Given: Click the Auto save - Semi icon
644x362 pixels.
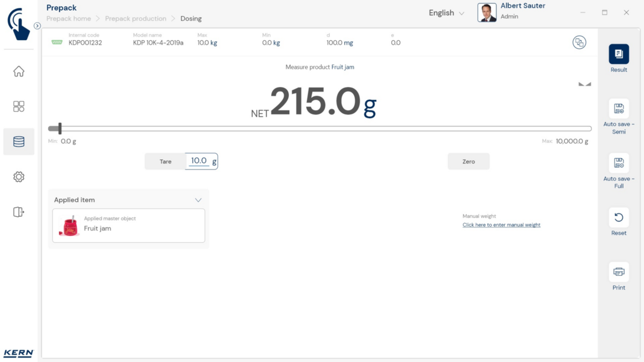Looking at the screenshot, I should [618, 109].
